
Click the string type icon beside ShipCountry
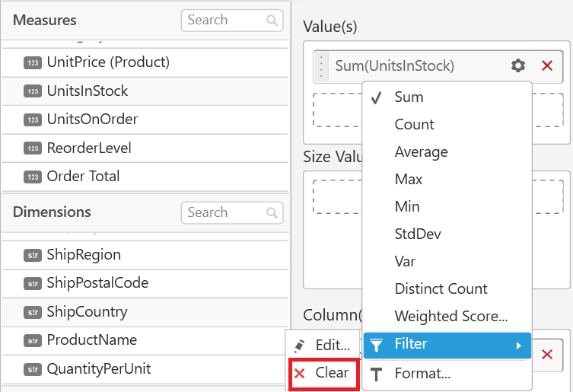tap(33, 312)
